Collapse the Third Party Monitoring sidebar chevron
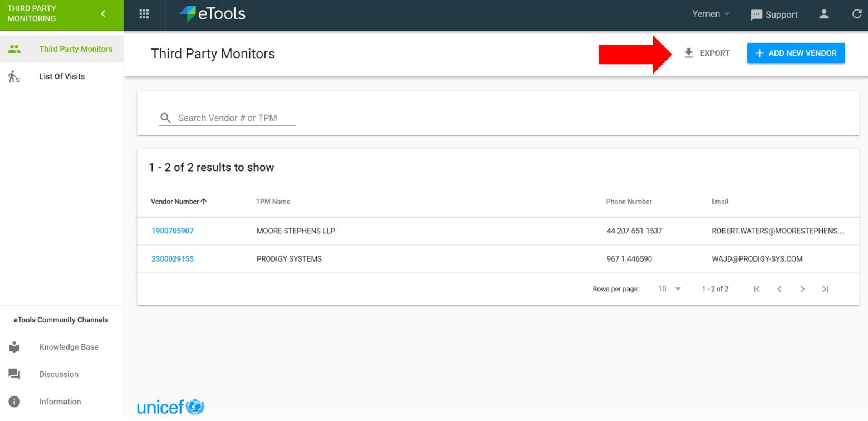868x421 pixels. click(x=103, y=14)
